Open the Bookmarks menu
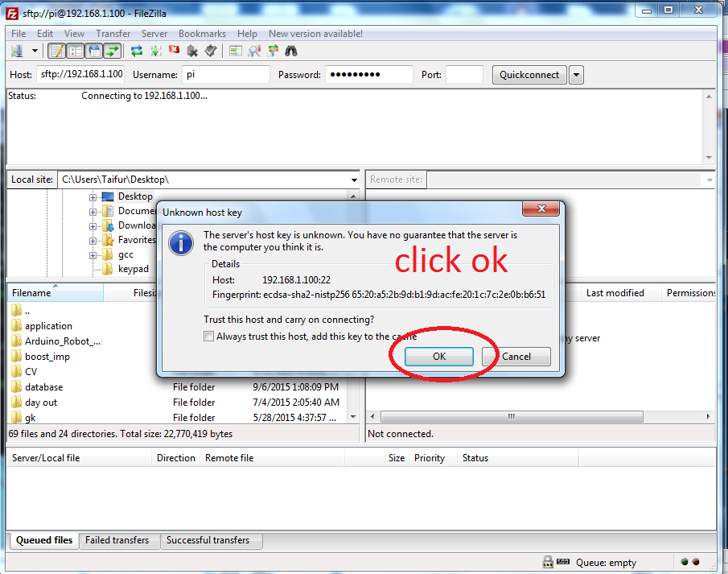This screenshot has height=574, width=728. (202, 34)
